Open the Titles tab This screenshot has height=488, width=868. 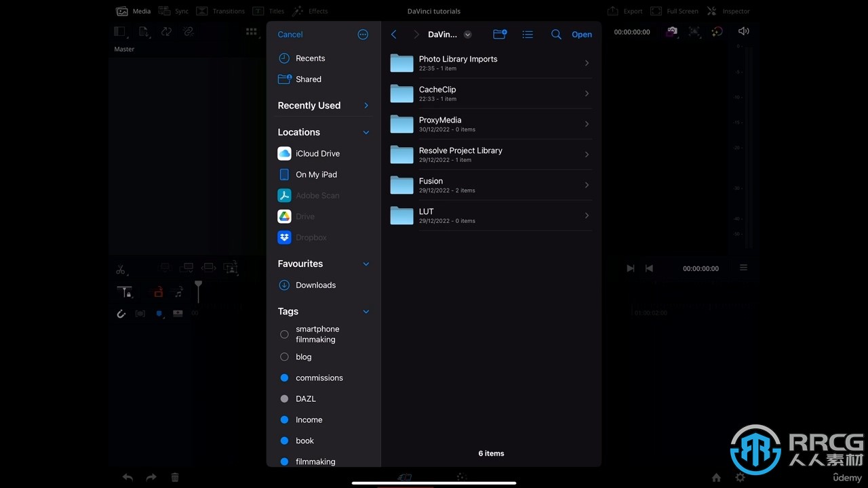[269, 12]
